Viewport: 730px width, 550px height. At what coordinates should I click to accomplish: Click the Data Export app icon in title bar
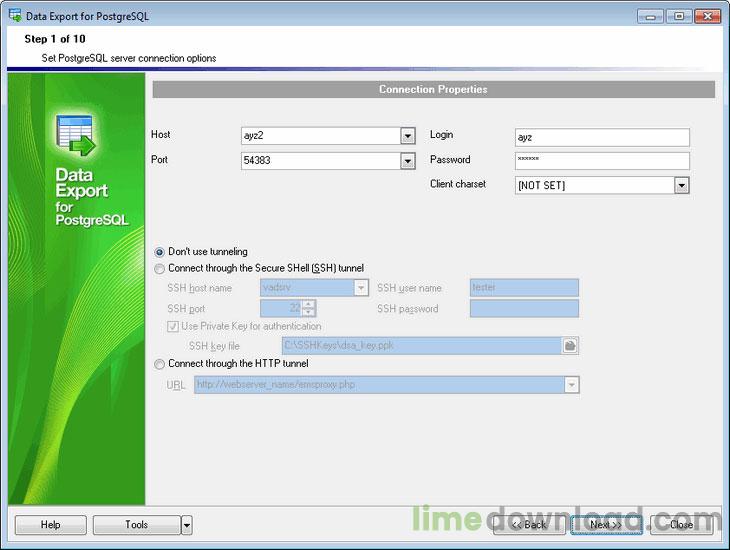tap(14, 15)
